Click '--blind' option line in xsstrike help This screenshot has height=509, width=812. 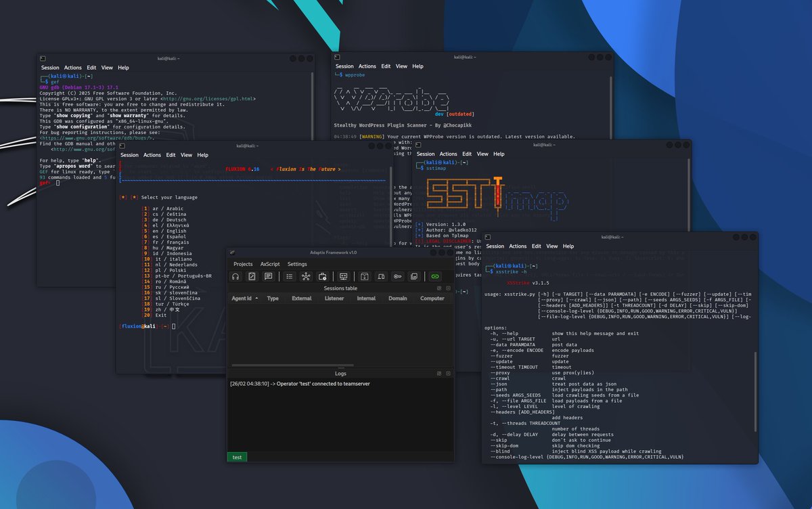[x=575, y=451]
